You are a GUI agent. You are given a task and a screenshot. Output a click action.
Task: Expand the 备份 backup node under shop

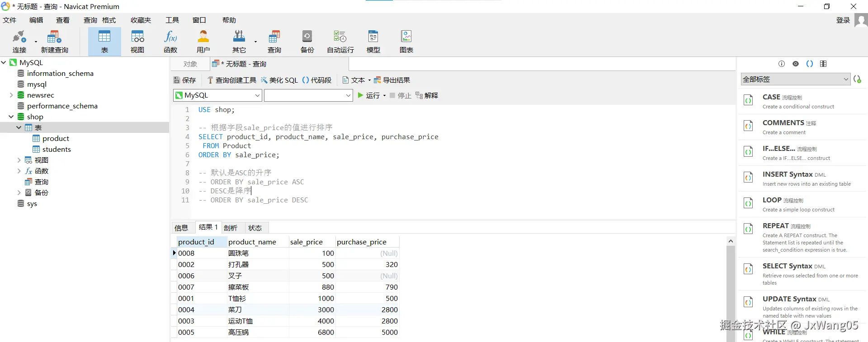pyautogui.click(x=19, y=192)
